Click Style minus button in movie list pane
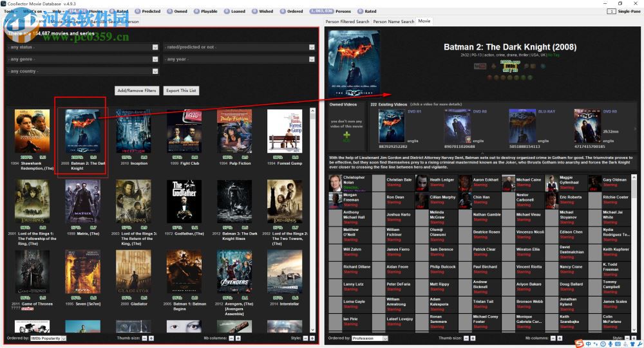This screenshot has height=348, width=644. click(x=305, y=338)
